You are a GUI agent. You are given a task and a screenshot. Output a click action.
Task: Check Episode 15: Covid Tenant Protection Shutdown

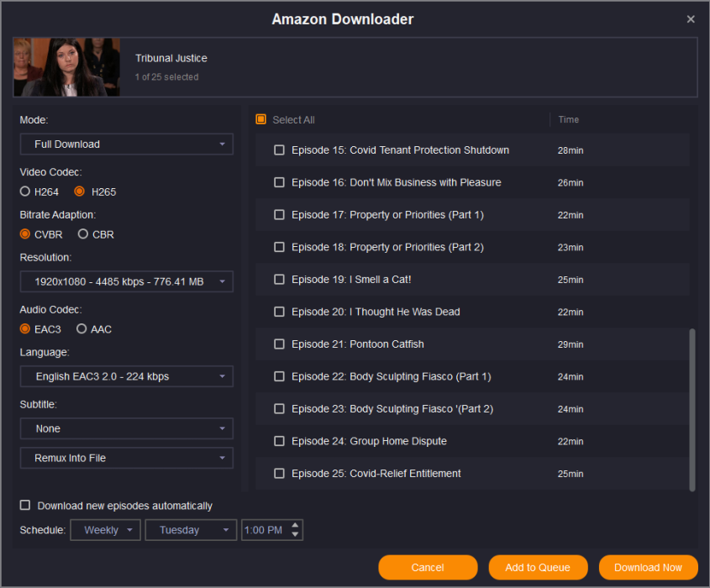pos(280,150)
